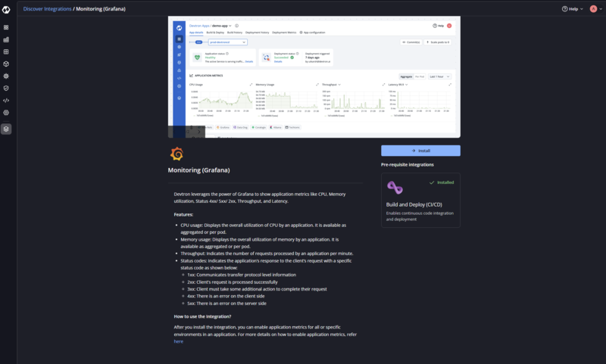Click the Devtron app screenshot preview image
606x364 pixels.
[314, 77]
